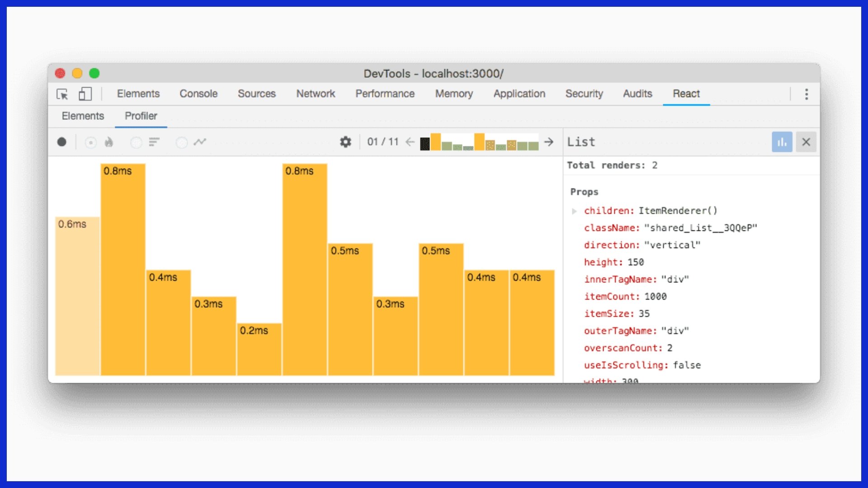This screenshot has height=488, width=868.
Task: Select the black commit bar in timeline
Action: click(x=425, y=144)
